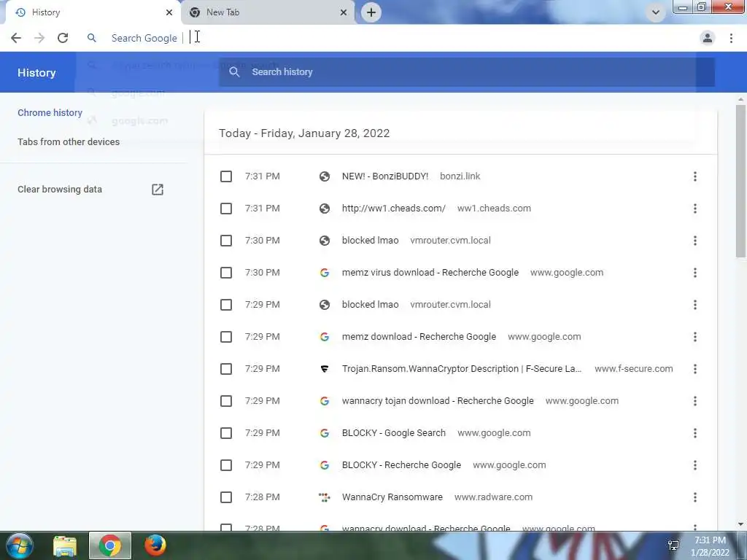Open actions menu for ww1.cheads.com entry
This screenshot has width=747, height=560.
[x=695, y=209]
